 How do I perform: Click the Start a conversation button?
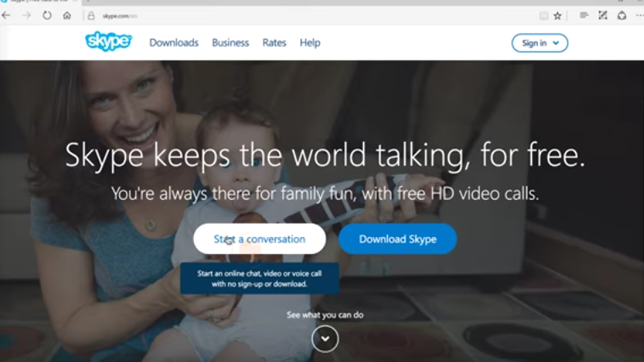260,239
